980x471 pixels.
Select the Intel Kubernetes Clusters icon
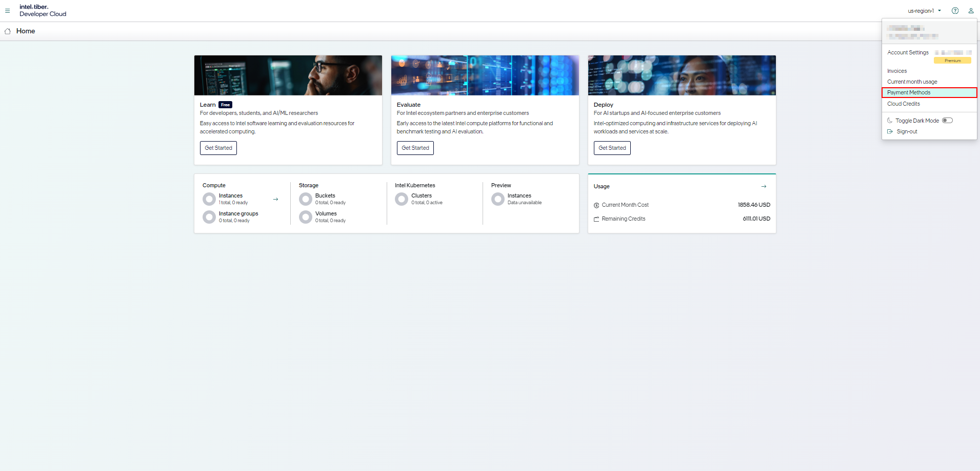tap(402, 199)
